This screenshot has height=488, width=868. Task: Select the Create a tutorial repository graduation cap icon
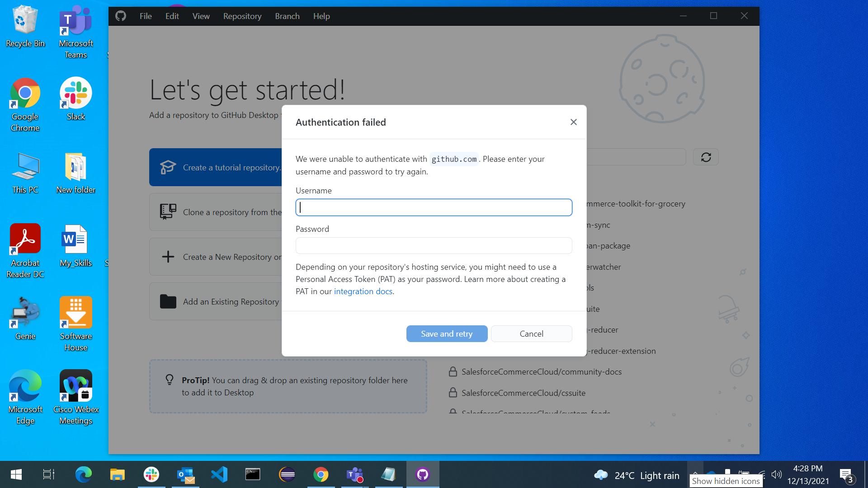point(168,167)
